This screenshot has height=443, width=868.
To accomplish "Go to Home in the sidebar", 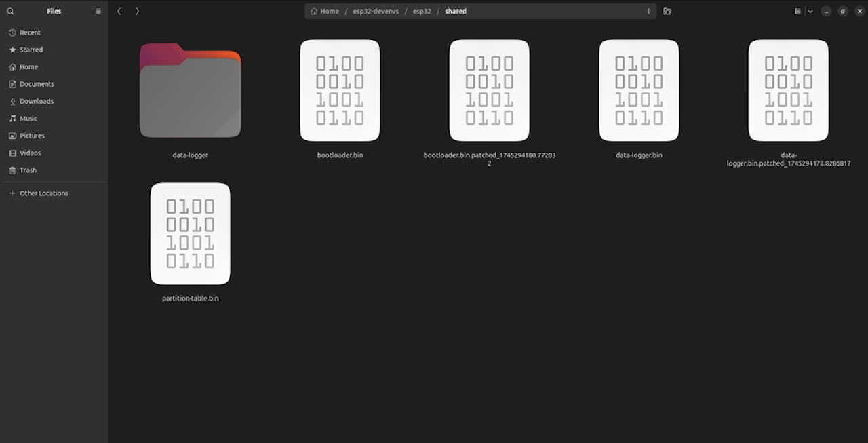I will (x=54, y=66).
